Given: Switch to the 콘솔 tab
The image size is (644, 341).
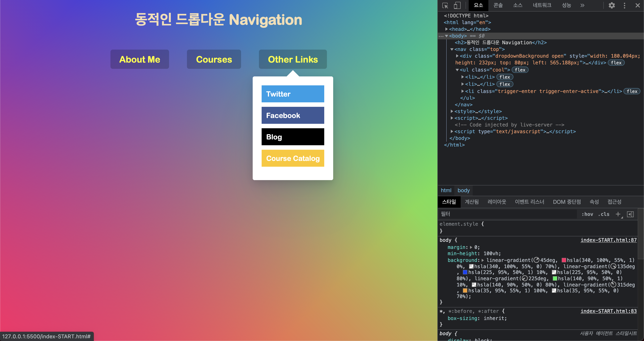Looking at the screenshot, I should pyautogui.click(x=498, y=5).
